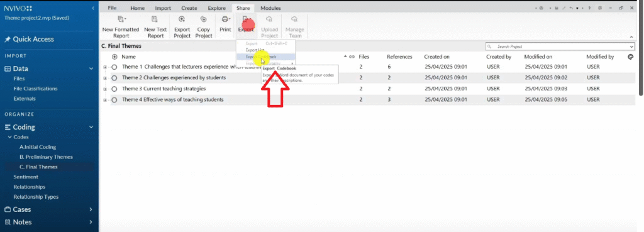The width and height of the screenshot is (644, 232).
Task: Click the help question mark icon
Action: click(x=589, y=8)
